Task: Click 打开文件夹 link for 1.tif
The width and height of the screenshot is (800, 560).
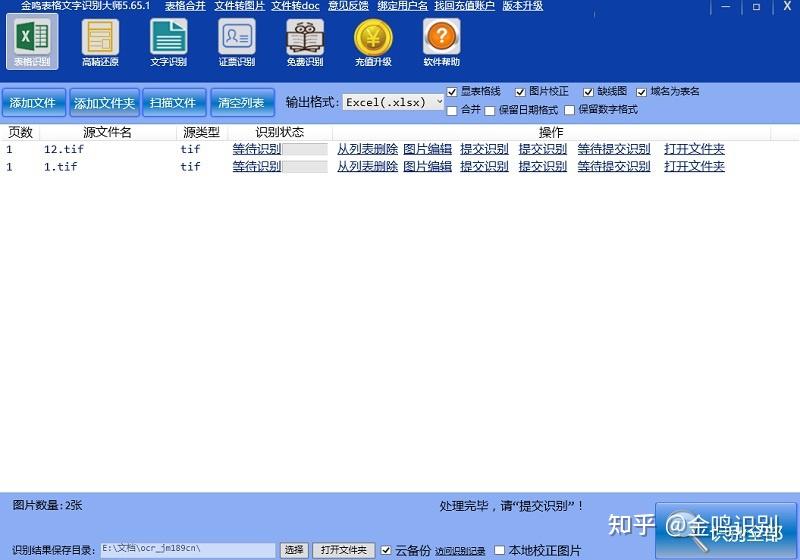Action: point(694,166)
